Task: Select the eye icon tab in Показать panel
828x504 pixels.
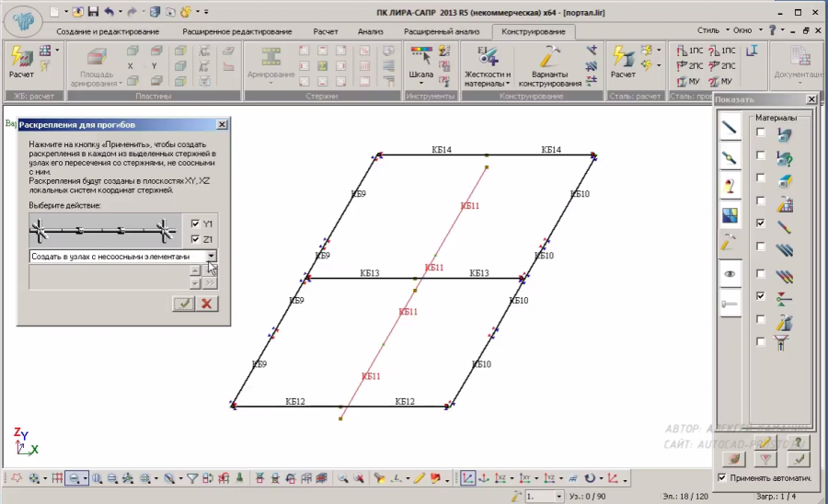Action: (730, 274)
